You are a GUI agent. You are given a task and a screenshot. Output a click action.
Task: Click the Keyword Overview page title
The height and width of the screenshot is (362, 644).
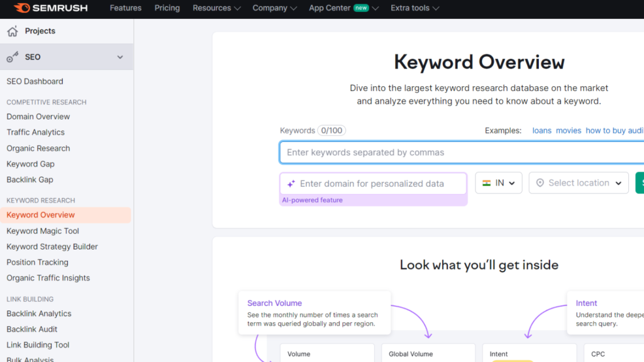[479, 62]
